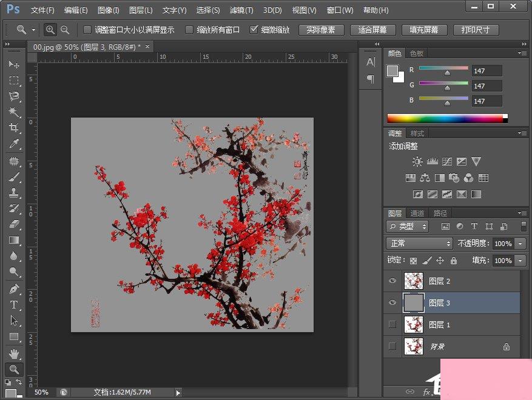The height and width of the screenshot is (400, 532).
Task: Expand status bar info arrow
Action: [x=178, y=393]
